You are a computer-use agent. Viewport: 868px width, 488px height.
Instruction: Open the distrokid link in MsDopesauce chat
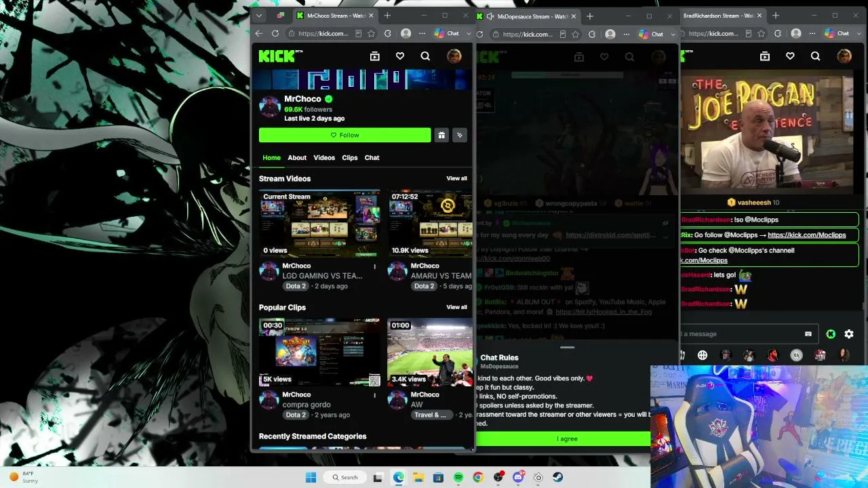[610, 235]
